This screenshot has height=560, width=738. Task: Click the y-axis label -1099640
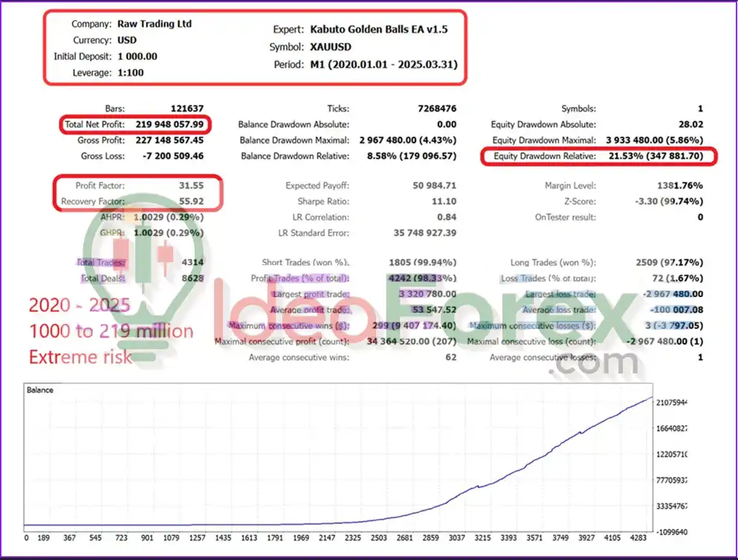point(672,533)
